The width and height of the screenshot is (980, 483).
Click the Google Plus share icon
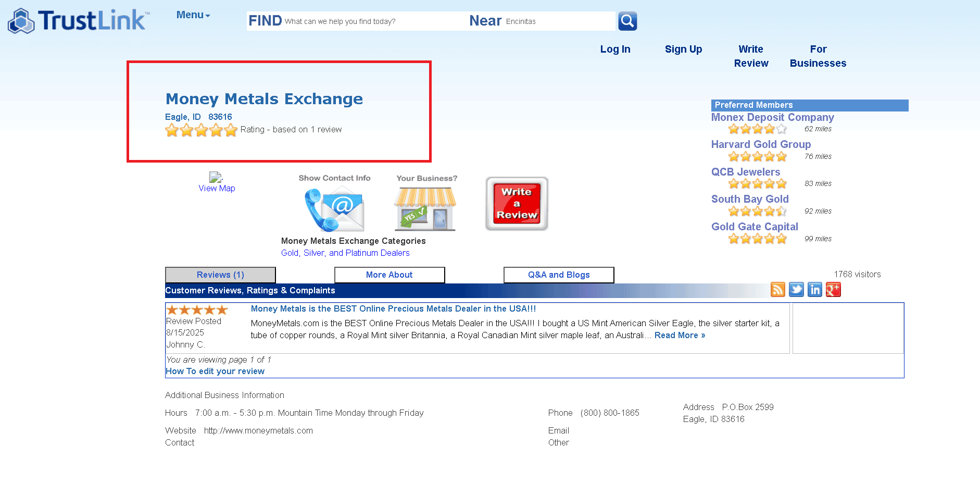tap(833, 290)
